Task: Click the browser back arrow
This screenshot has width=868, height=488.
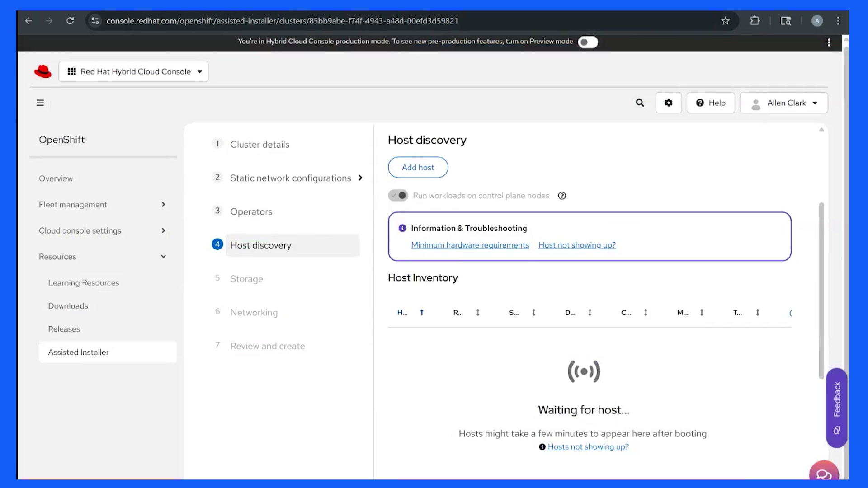Action: [x=28, y=21]
